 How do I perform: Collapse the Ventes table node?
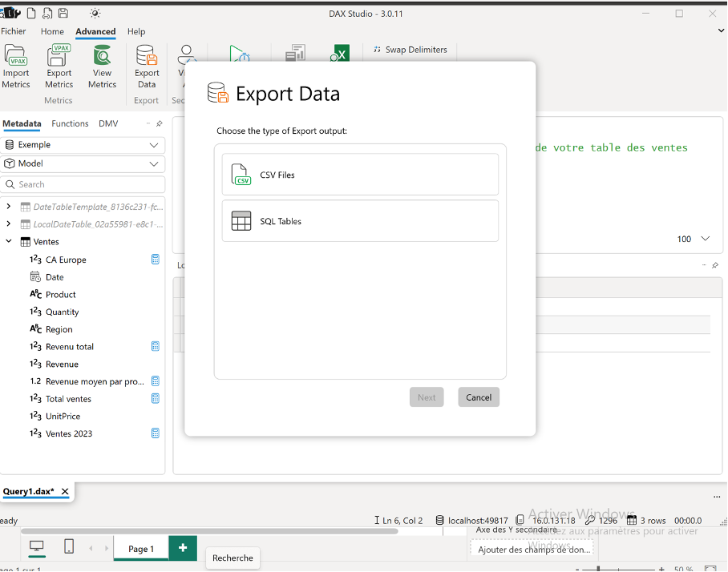(x=8, y=241)
